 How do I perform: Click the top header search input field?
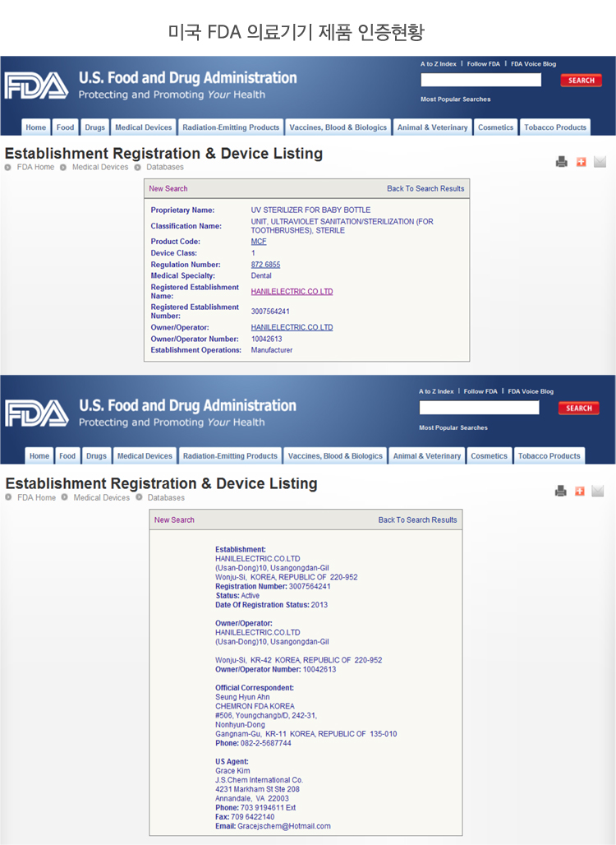pos(480,80)
